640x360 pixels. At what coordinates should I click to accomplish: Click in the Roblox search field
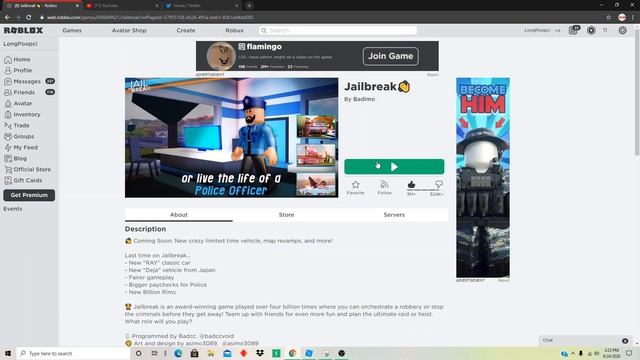tap(338, 30)
